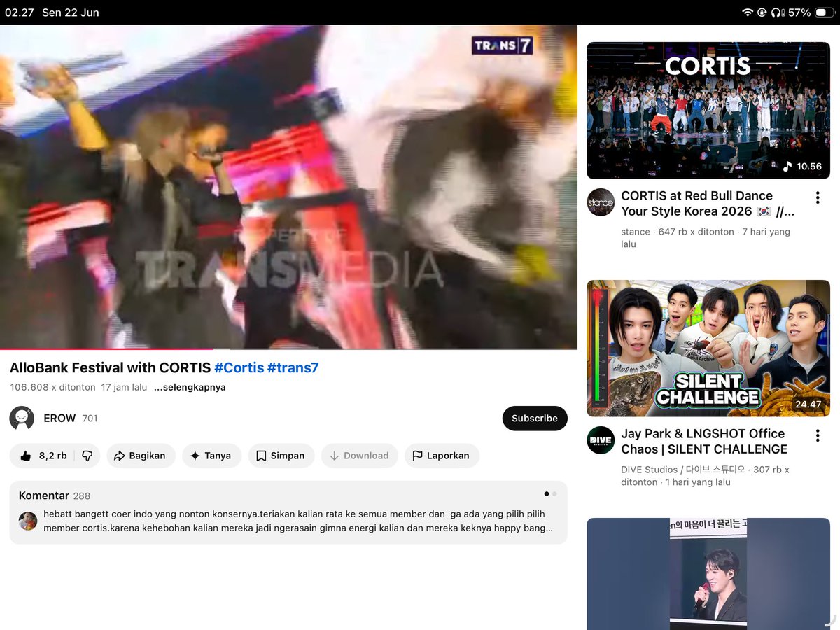Open CORTIS at Red Bull Dance title
Screen dimensions: 840x630
pyautogui.click(x=708, y=203)
